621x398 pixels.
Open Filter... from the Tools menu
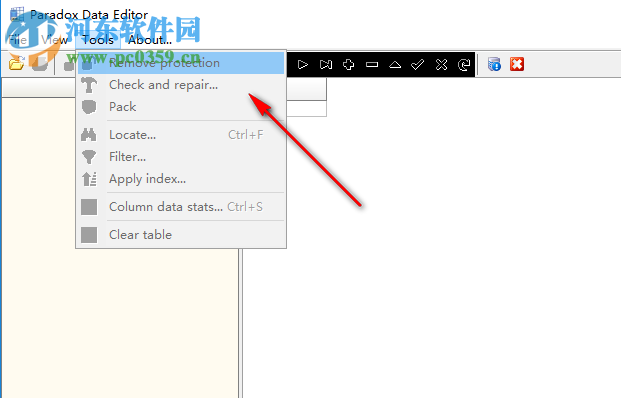pyautogui.click(x=181, y=157)
